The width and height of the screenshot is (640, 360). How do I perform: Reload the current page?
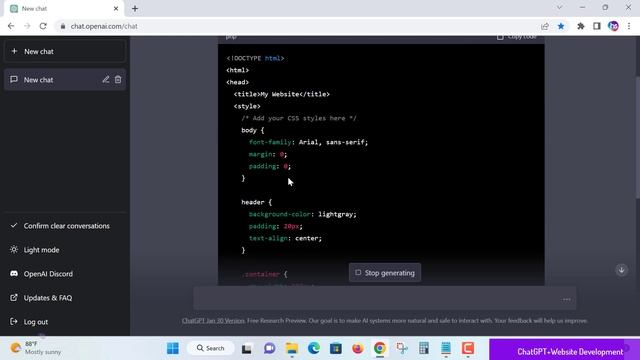click(43, 26)
